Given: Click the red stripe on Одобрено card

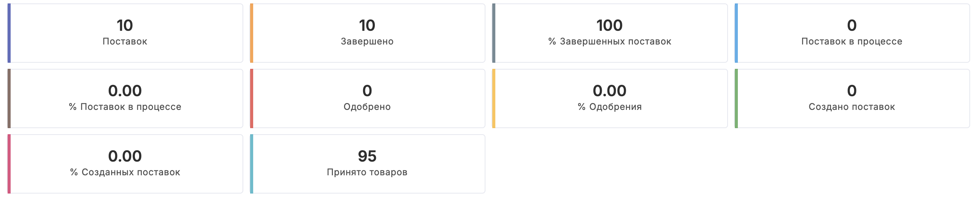Looking at the screenshot, I should click(252, 98).
